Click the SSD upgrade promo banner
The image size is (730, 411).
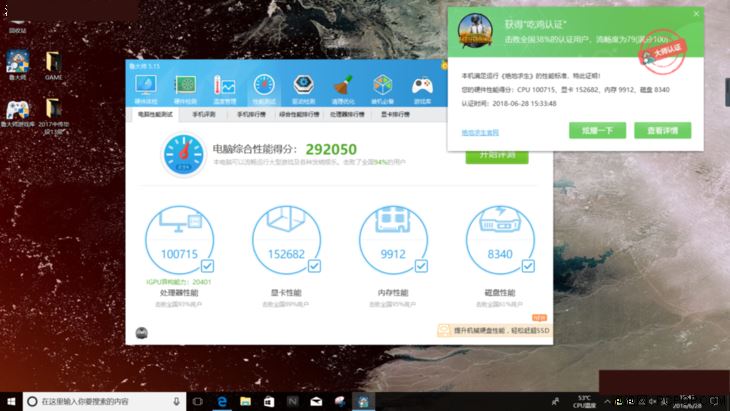tap(494, 330)
